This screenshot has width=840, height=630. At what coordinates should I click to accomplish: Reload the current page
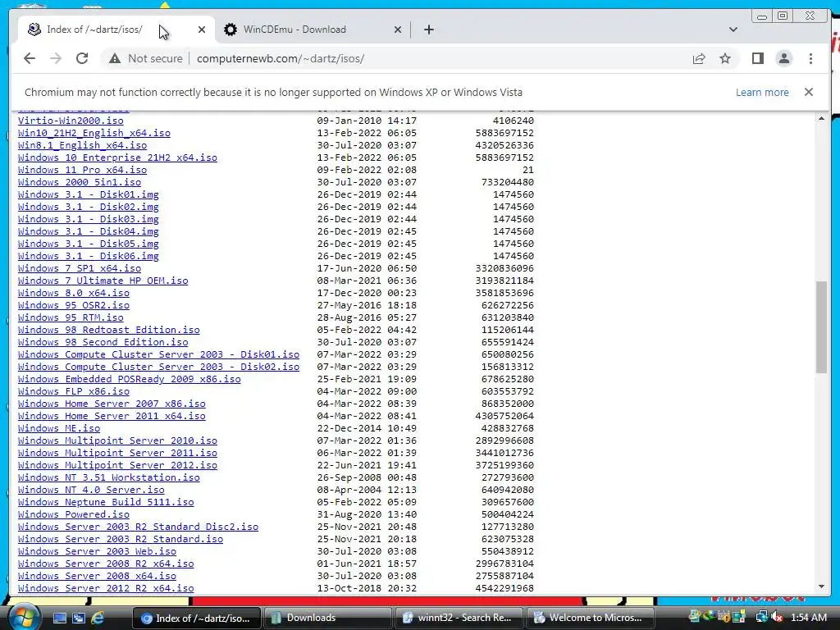[82, 58]
